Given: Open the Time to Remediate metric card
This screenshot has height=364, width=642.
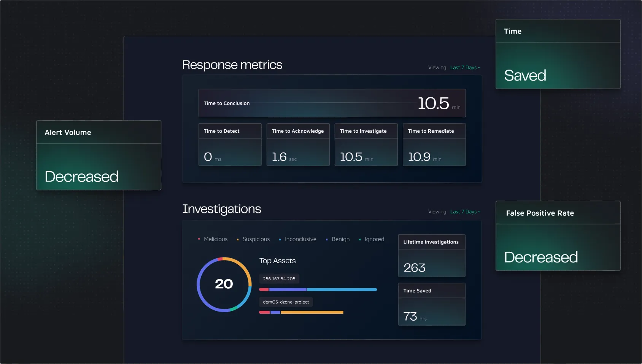Looking at the screenshot, I should pyautogui.click(x=434, y=145).
